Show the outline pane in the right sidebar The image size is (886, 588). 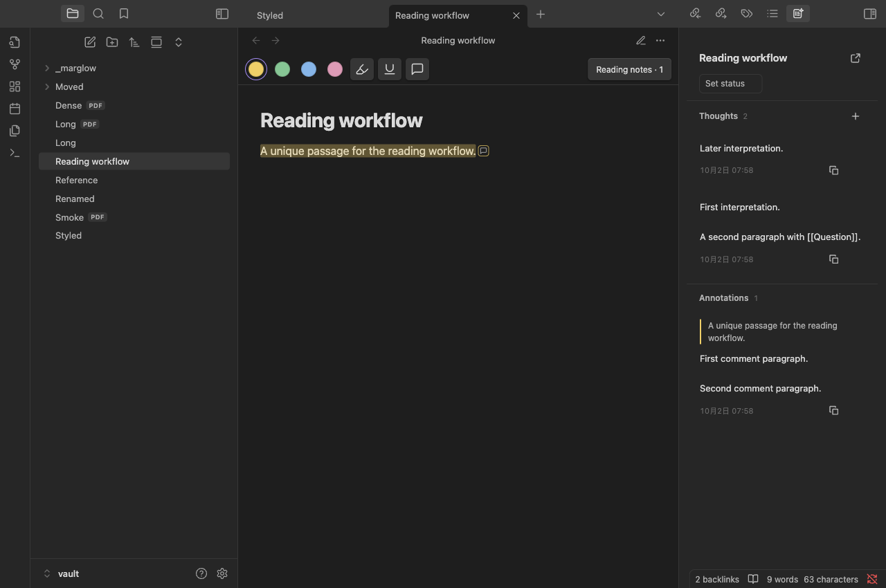772,14
